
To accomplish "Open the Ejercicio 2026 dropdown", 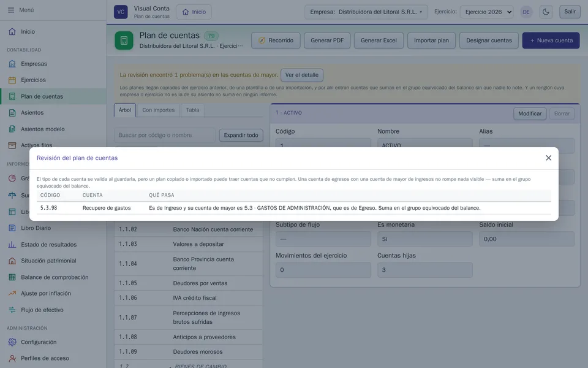I will point(487,12).
